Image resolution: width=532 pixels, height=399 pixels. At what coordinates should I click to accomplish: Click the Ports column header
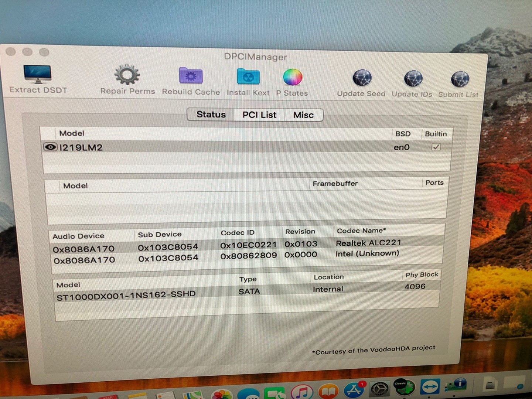pyautogui.click(x=434, y=183)
